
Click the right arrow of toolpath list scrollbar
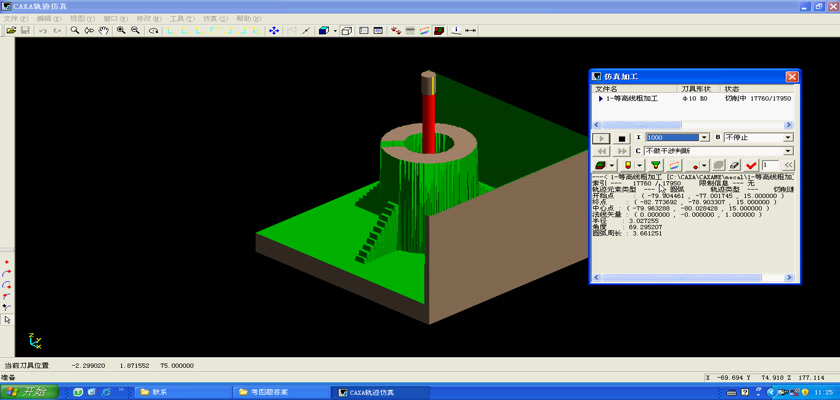(789, 125)
